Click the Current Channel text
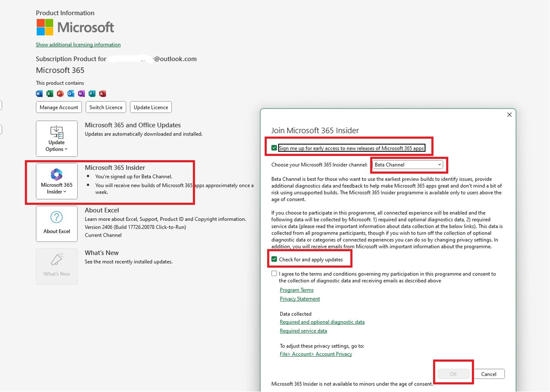This screenshot has height=392, width=550. point(103,235)
